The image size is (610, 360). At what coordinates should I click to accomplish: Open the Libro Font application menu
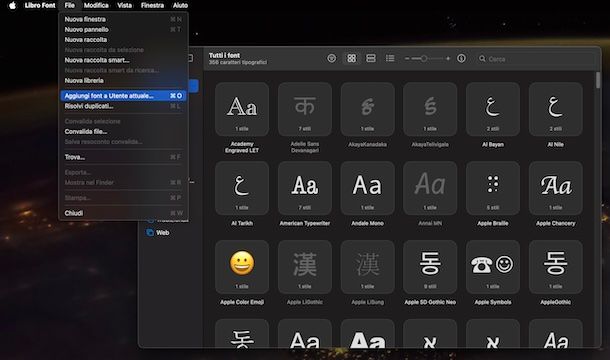(40, 5)
